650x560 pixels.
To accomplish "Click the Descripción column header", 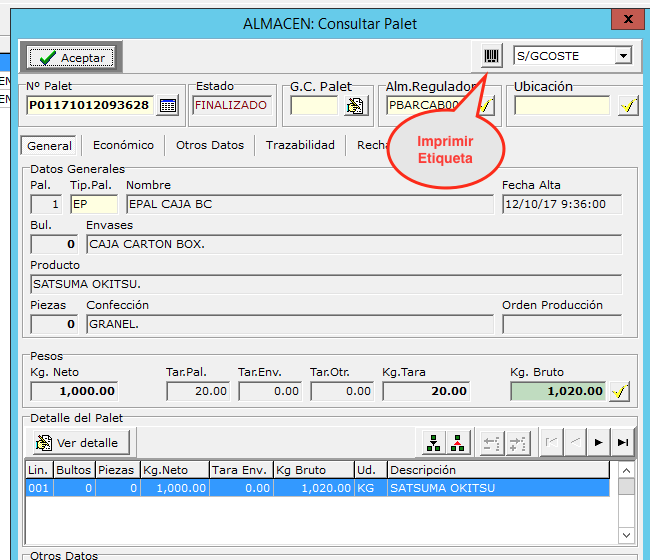I will pos(497,469).
